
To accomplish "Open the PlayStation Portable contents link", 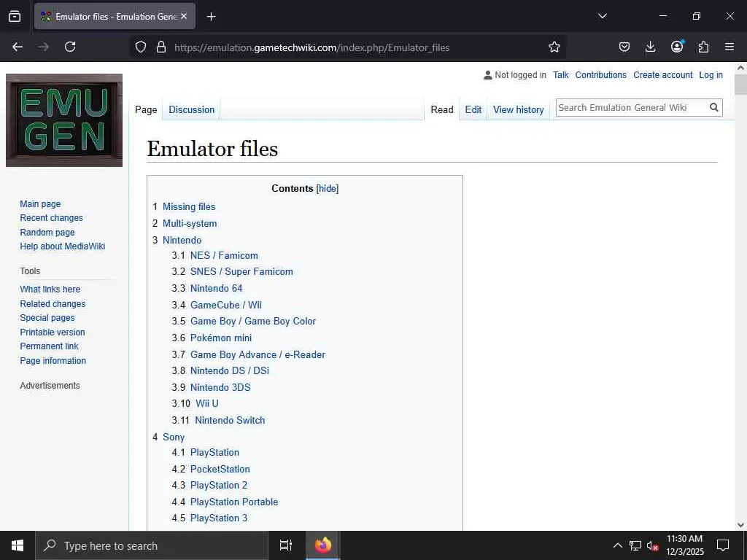I will click(x=234, y=502).
